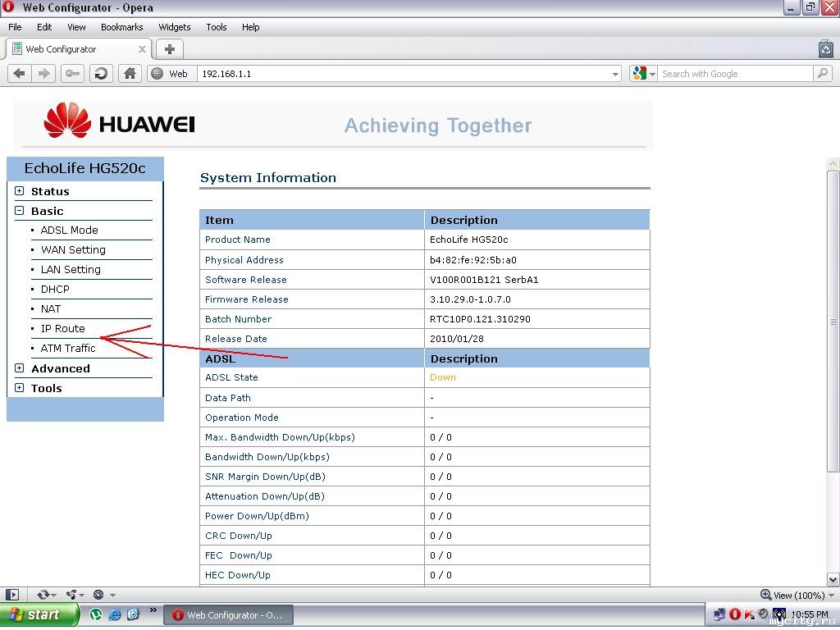
Task: Expand the Status menu section
Action: point(20,190)
